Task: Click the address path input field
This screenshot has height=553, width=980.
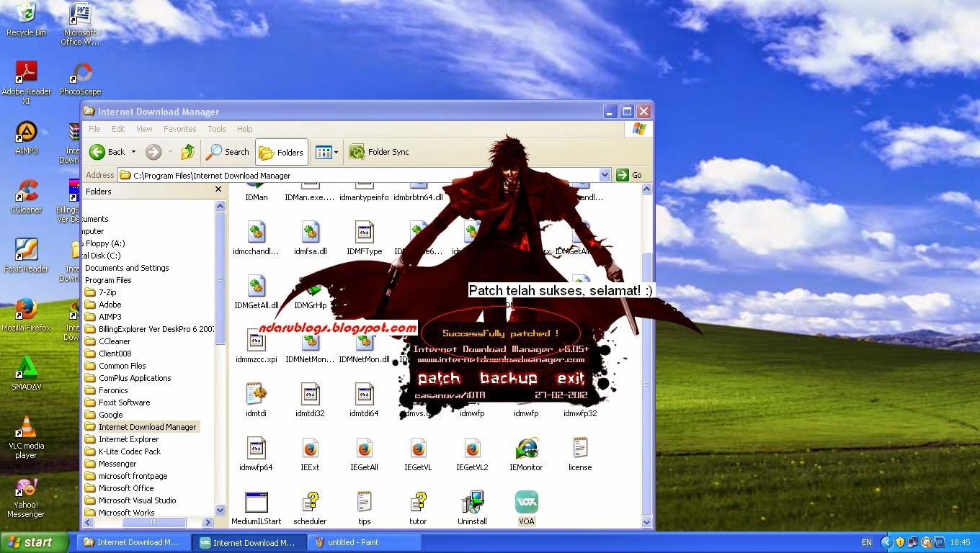Action: [x=359, y=175]
